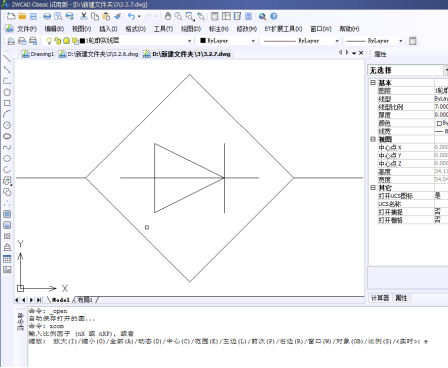
Task: Click the Undo arrow icon
Action: coord(132,16)
